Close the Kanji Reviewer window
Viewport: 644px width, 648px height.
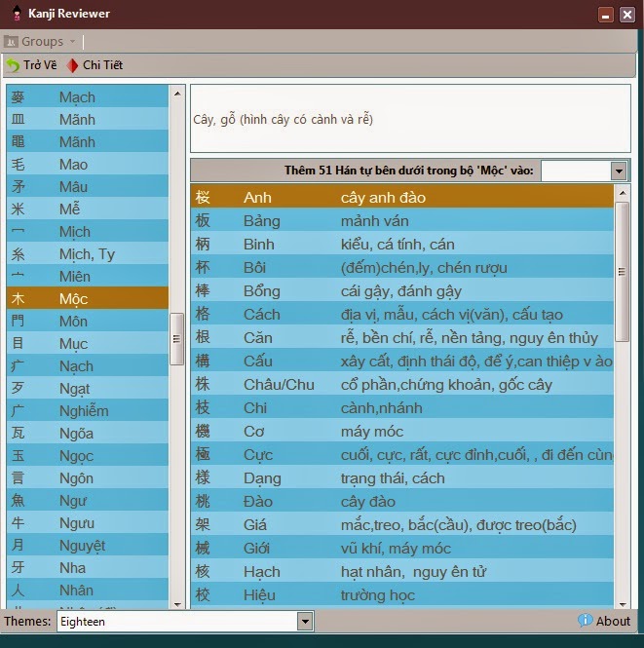627,15
